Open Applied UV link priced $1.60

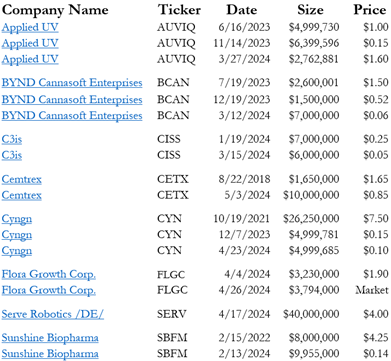click(30, 59)
